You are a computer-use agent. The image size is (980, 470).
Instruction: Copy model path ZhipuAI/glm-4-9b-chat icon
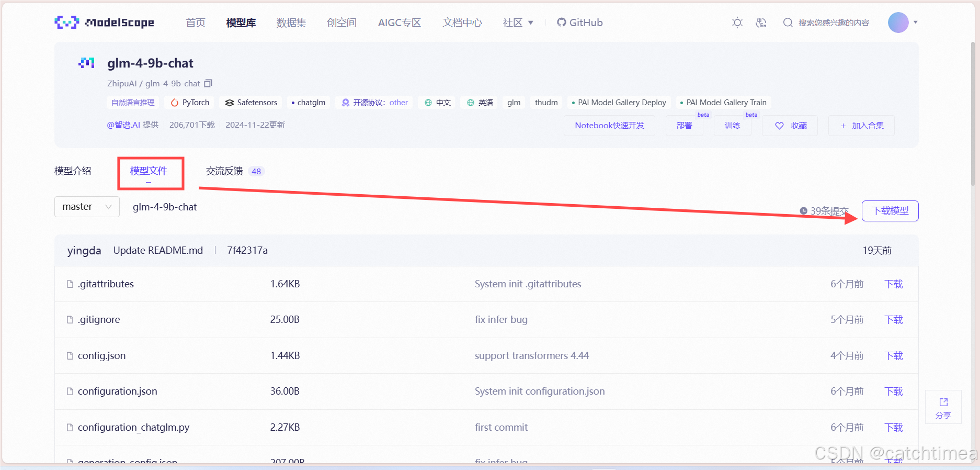pyautogui.click(x=208, y=83)
